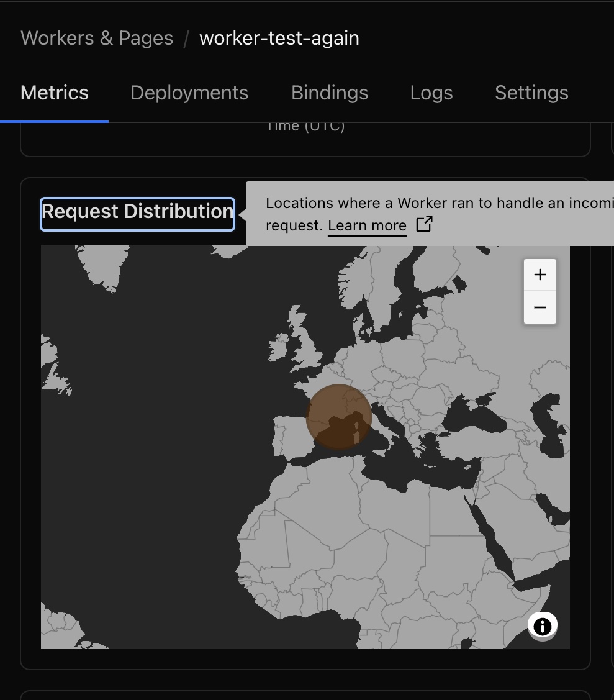The image size is (614, 700).
Task: Switch to the Metrics tab
Action: click(55, 93)
